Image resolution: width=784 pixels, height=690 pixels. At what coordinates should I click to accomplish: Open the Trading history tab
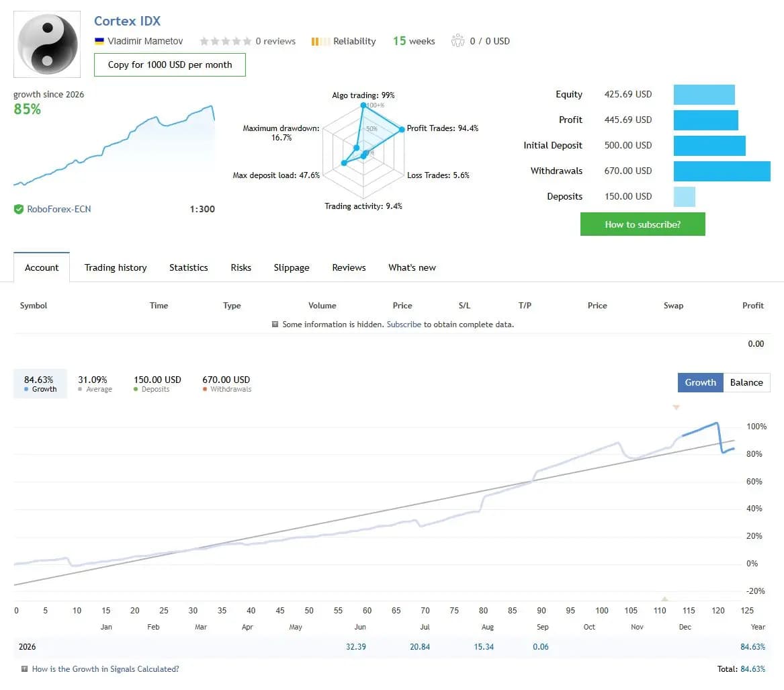(x=116, y=267)
